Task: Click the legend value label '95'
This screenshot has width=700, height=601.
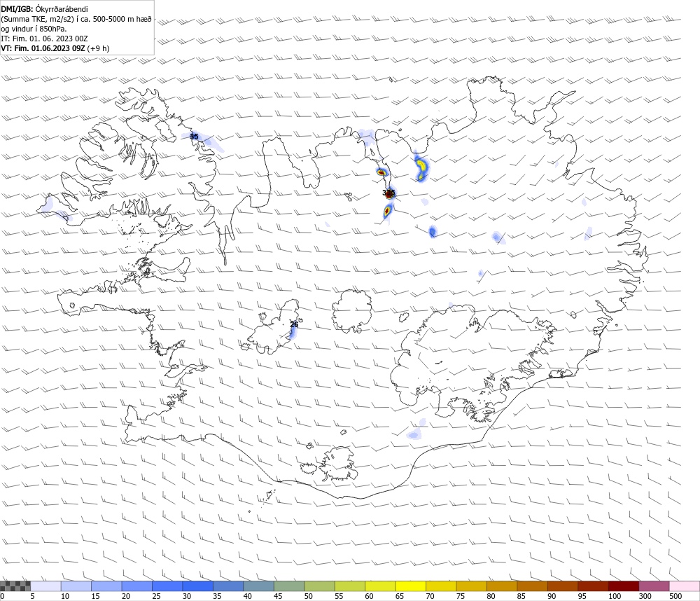Action: pos(582,596)
